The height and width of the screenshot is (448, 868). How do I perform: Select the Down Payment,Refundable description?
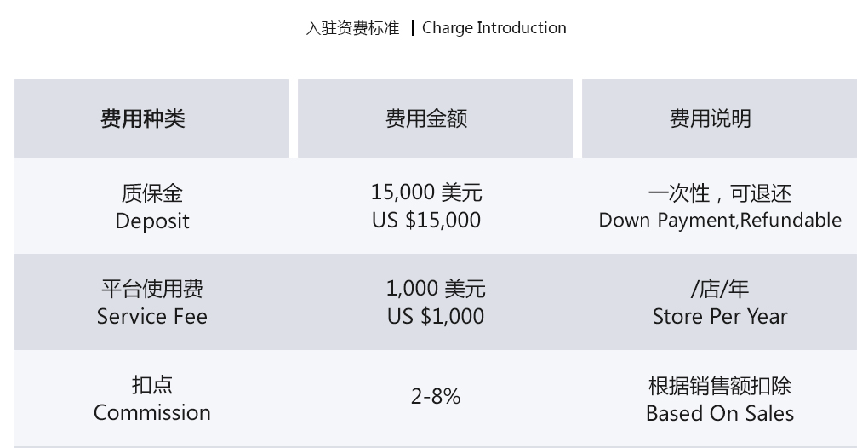720,220
